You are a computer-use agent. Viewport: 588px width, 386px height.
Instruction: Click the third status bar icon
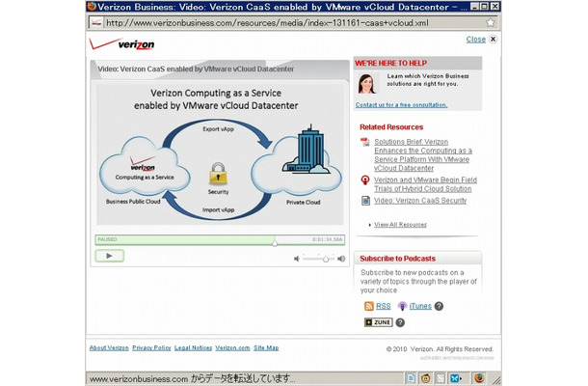click(x=441, y=378)
